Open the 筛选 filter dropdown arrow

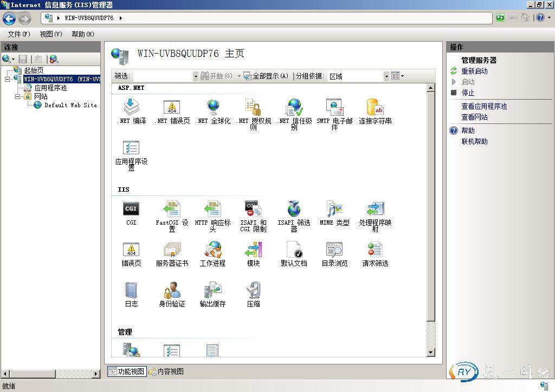[x=196, y=76]
